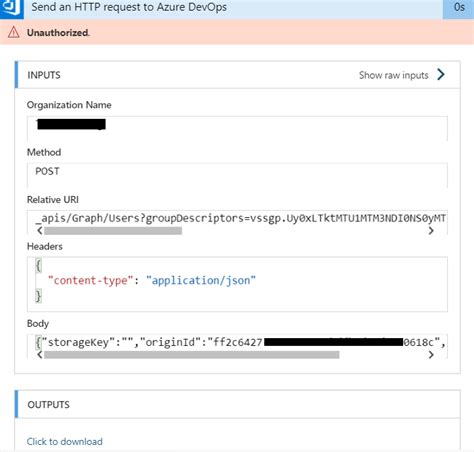This screenshot has height=452, width=474.
Task: Select the OUTPUTS section header
Action: click(x=237, y=404)
